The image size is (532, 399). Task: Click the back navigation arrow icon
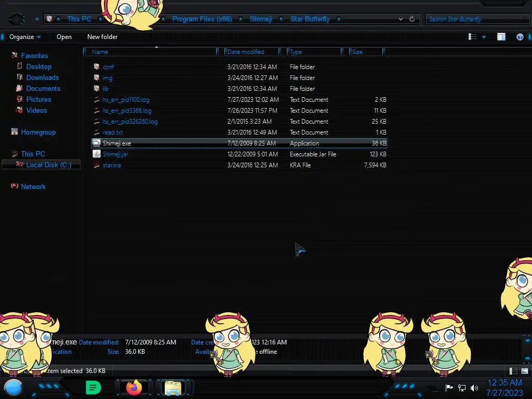16,19
